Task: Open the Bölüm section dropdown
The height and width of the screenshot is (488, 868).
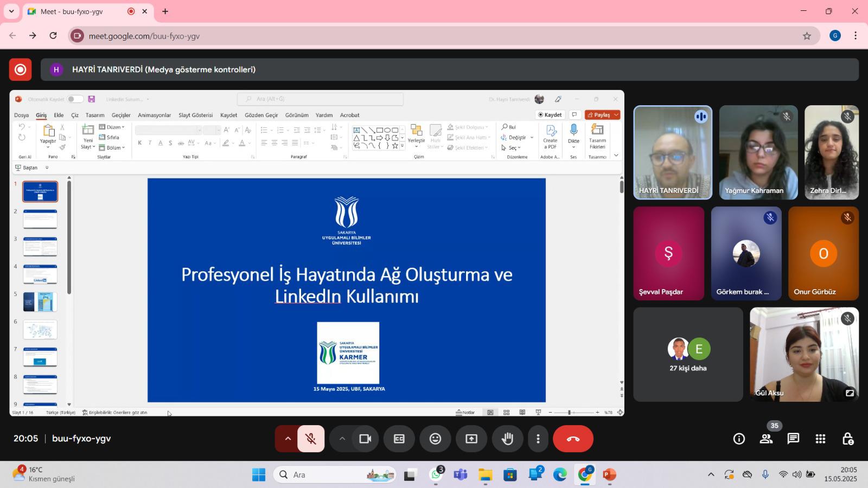Action: [x=112, y=147]
